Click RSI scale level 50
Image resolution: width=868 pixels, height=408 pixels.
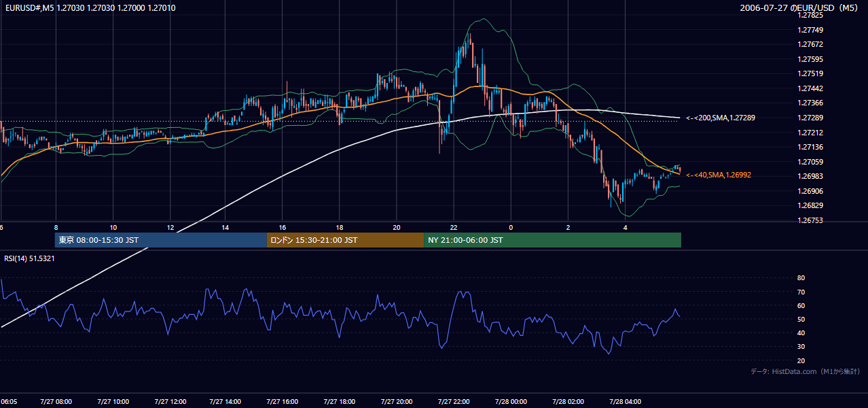pyautogui.click(x=801, y=319)
